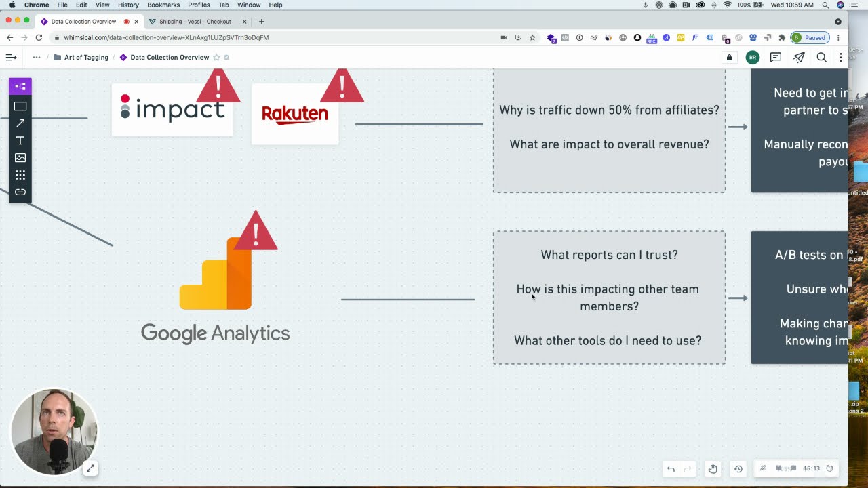
Task: Open the comments panel
Action: click(x=776, y=58)
